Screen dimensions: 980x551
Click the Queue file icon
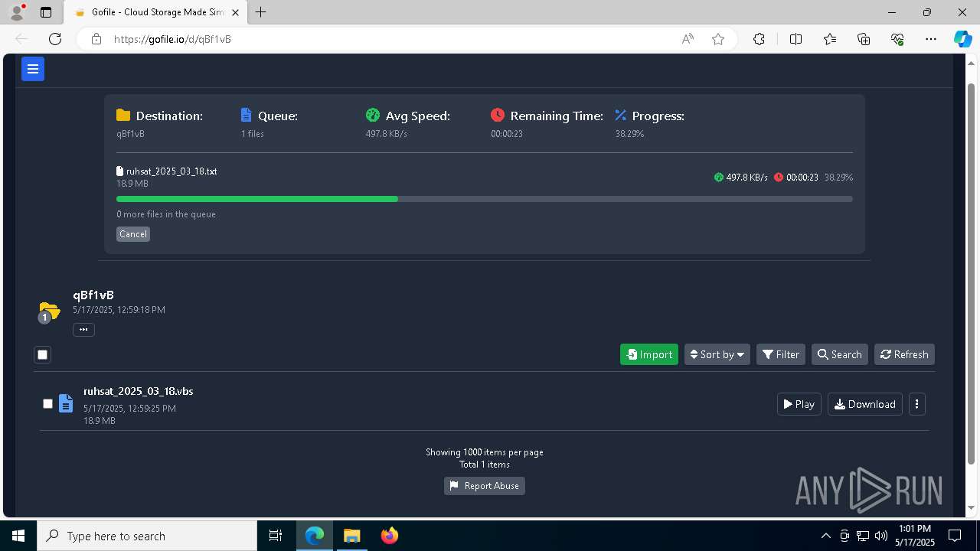pyautogui.click(x=246, y=115)
